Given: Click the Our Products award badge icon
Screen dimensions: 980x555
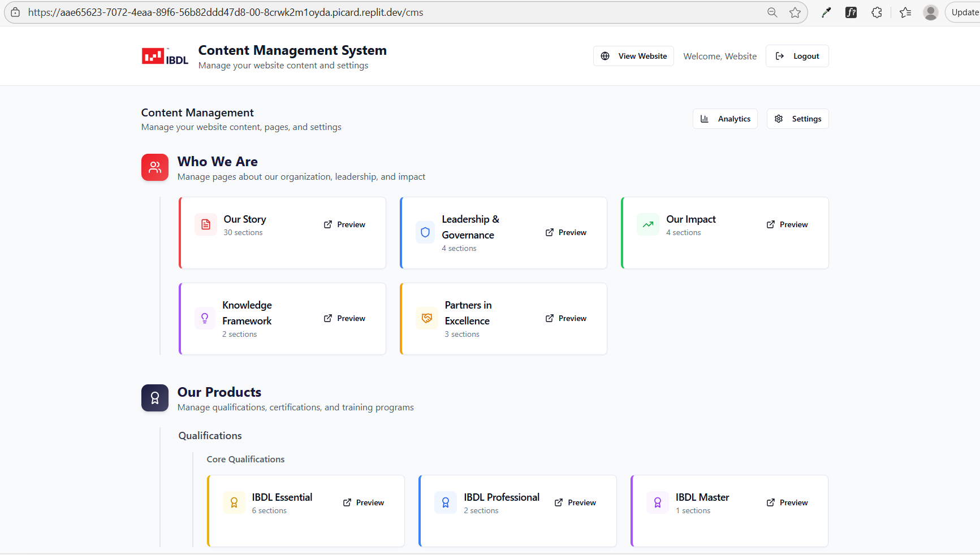Looking at the screenshot, I should point(155,398).
